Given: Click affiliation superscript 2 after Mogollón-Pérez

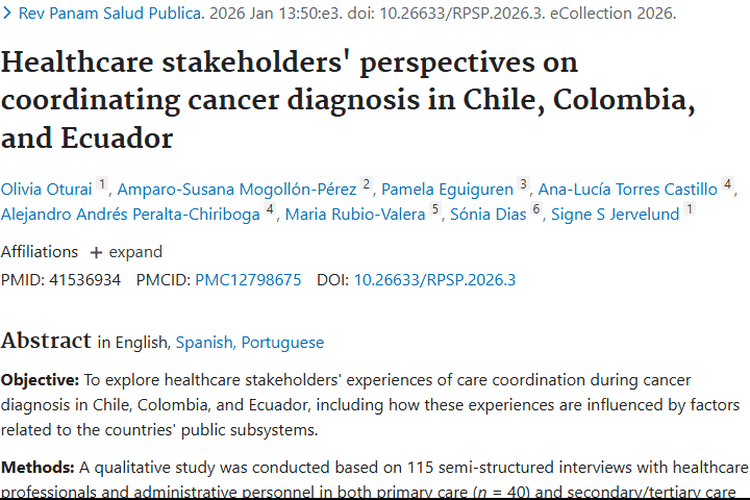Looking at the screenshot, I should pyautogui.click(x=367, y=184).
